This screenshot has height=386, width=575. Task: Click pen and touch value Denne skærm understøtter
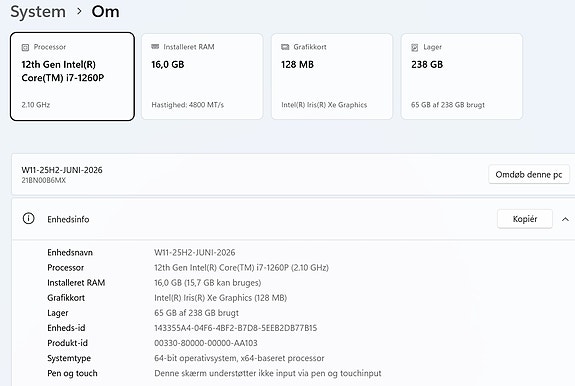pos(268,373)
